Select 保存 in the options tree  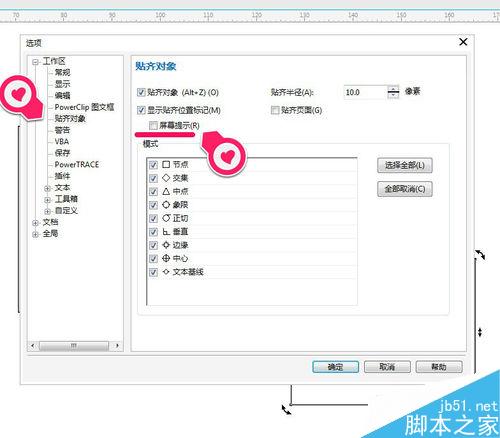62,153
